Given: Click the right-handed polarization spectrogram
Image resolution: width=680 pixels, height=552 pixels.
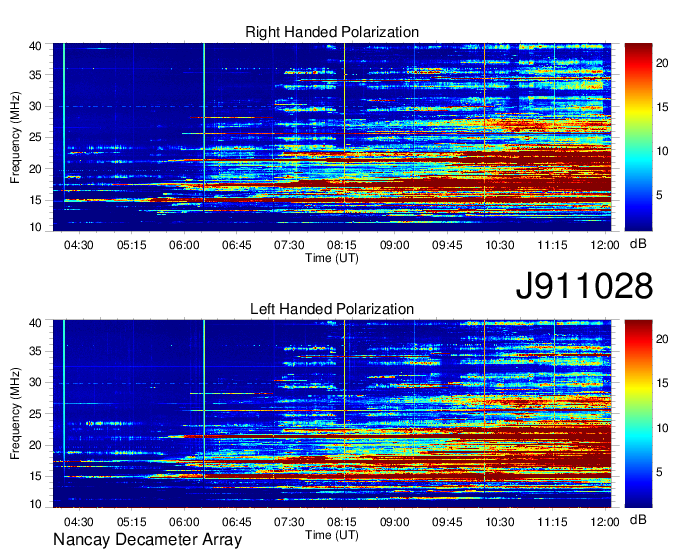Looking at the screenshot, I should tap(332, 137).
